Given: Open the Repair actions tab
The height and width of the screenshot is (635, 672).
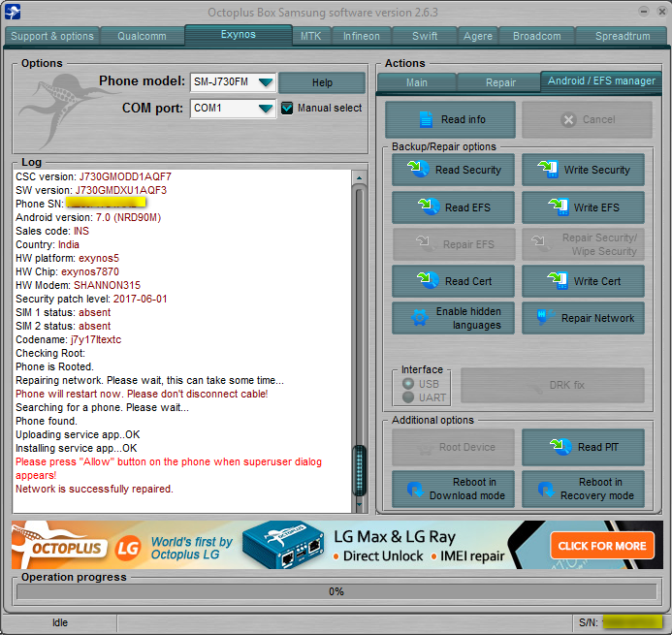Looking at the screenshot, I should [x=500, y=82].
